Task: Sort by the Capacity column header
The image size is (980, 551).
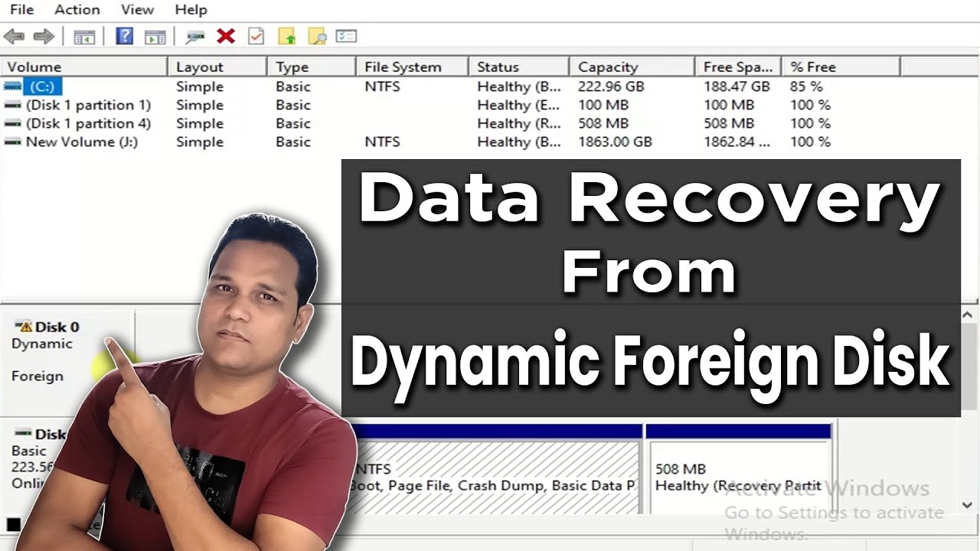Action: (x=632, y=67)
